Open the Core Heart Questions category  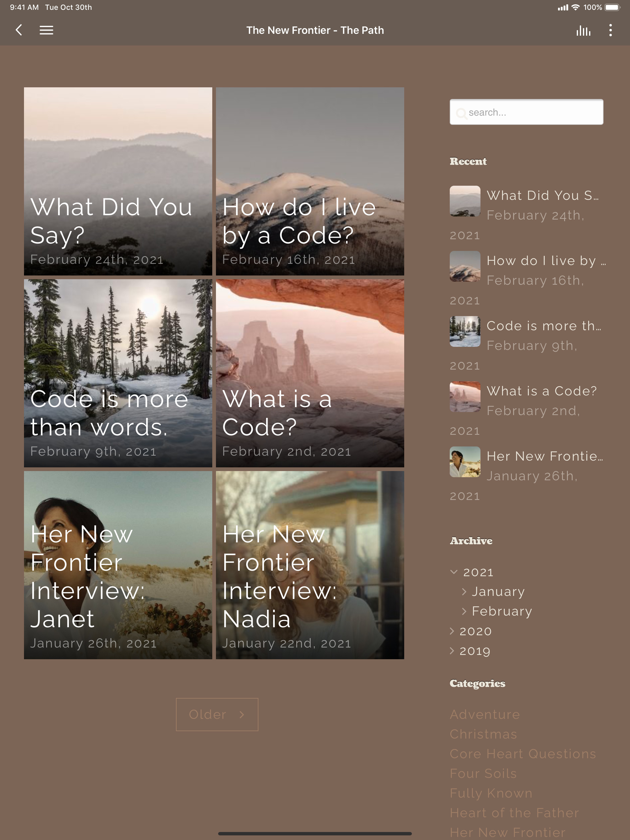tap(522, 754)
